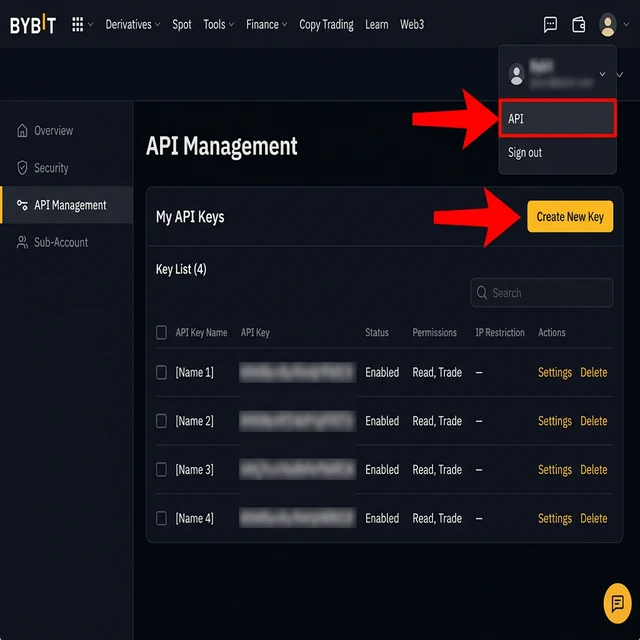Viewport: 640px width, 640px height.
Task: Click the [Name 4] key name
Action: pos(194,518)
